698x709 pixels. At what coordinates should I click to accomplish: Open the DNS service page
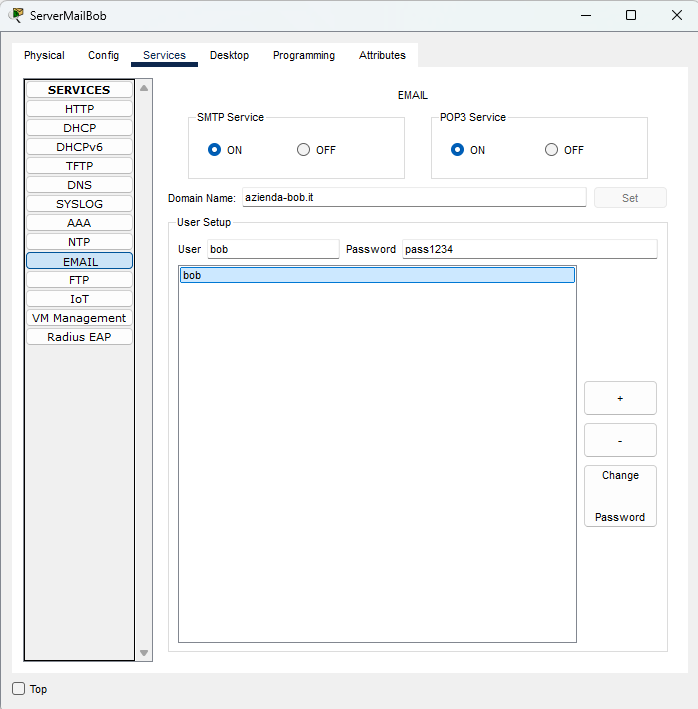(x=80, y=185)
